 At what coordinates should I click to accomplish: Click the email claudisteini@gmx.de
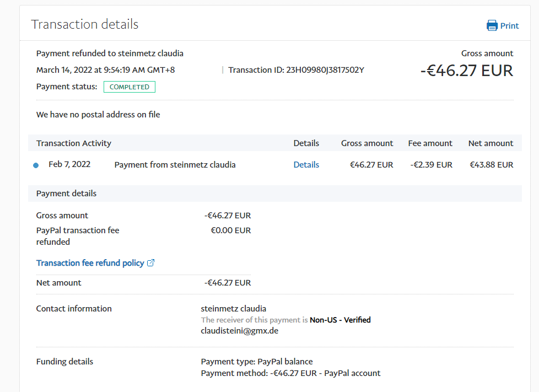pos(241,331)
